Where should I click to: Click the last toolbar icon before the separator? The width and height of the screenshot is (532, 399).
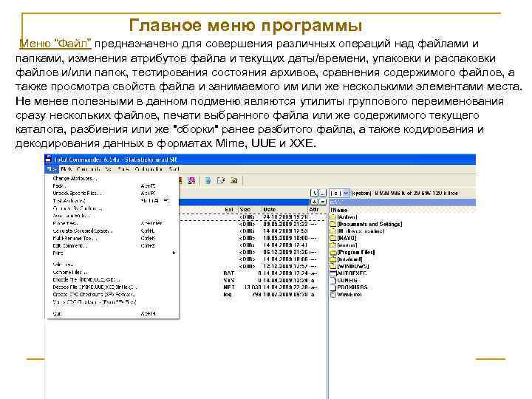tap(234, 180)
